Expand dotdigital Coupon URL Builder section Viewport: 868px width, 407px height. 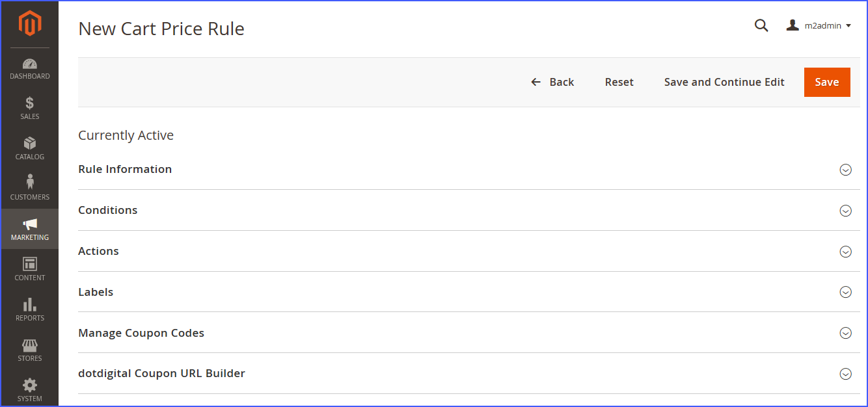click(845, 374)
